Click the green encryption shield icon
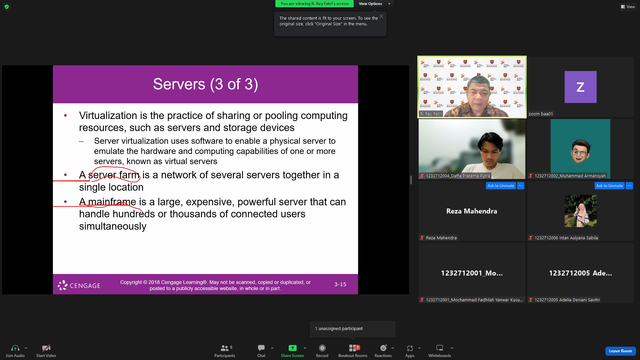This screenshot has width=640, height=360. [7, 7]
